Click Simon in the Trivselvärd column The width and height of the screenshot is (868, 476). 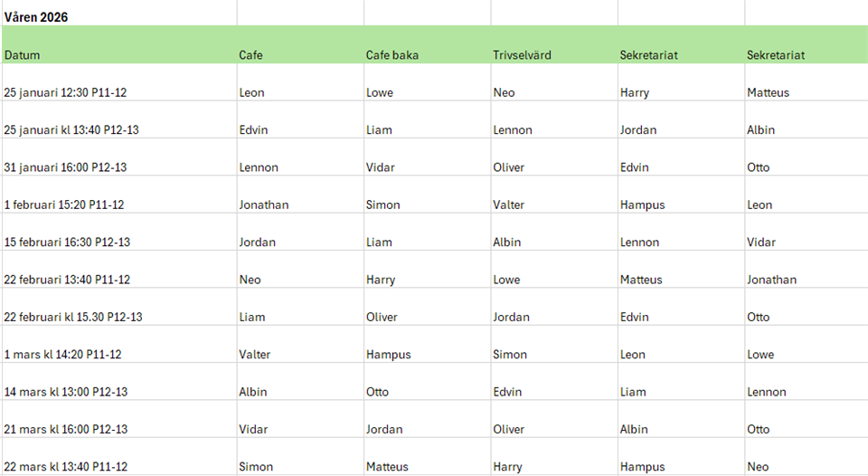[x=509, y=355]
